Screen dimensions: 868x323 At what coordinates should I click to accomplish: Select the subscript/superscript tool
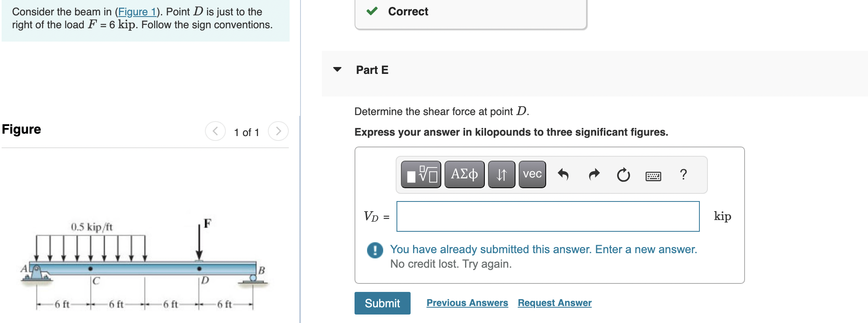pyautogui.click(x=501, y=174)
